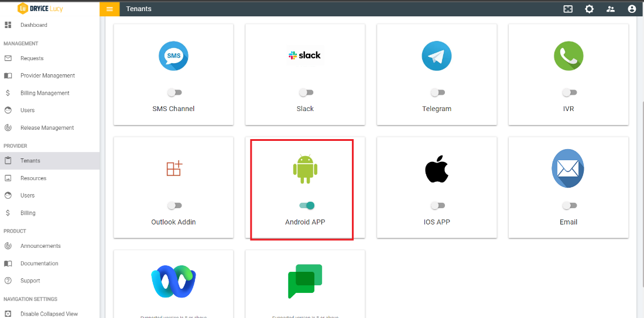Toggle the hamburger menu button
The height and width of the screenshot is (318, 644).
click(109, 9)
